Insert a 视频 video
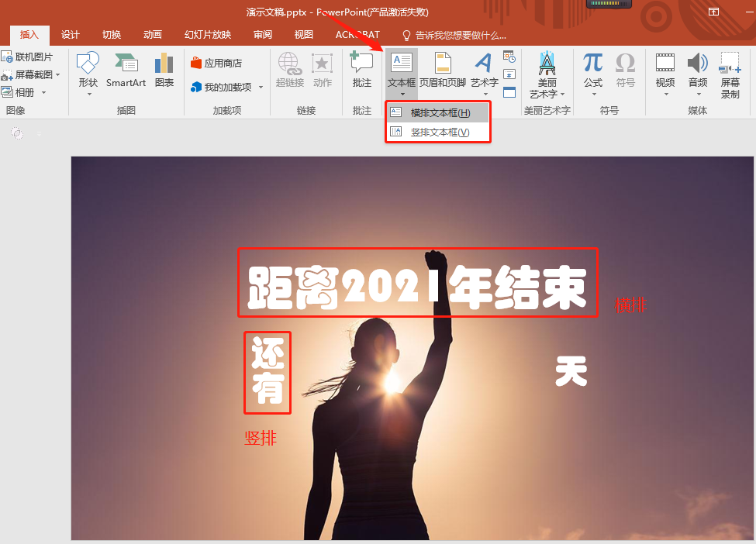The height and width of the screenshot is (544, 756). [x=665, y=71]
